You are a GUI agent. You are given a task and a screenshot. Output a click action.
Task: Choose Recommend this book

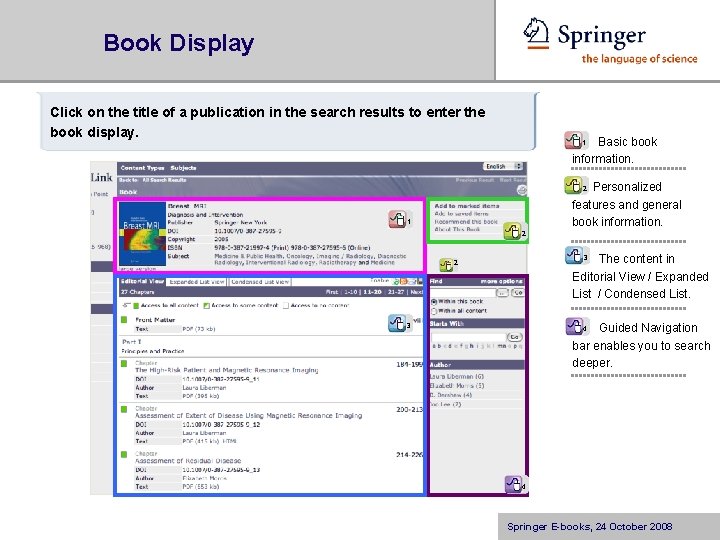coord(466,222)
